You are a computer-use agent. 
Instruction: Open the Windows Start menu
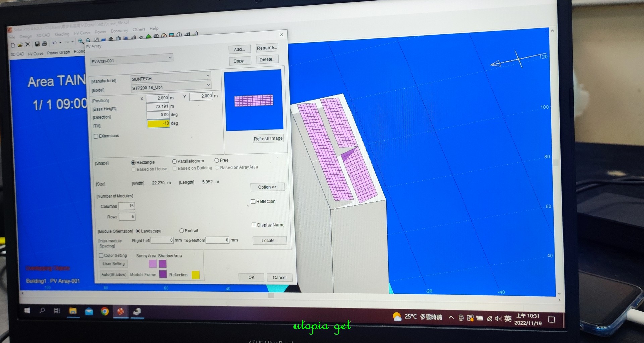click(x=27, y=311)
